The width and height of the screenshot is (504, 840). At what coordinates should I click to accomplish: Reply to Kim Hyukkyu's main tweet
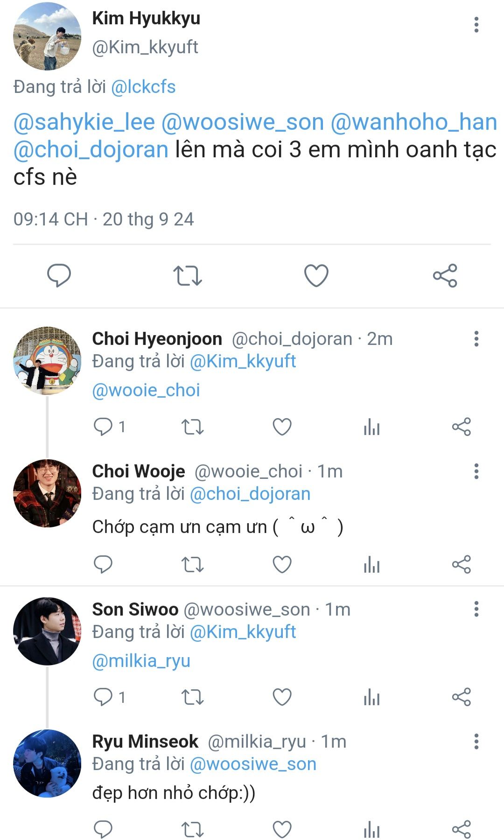tap(59, 275)
